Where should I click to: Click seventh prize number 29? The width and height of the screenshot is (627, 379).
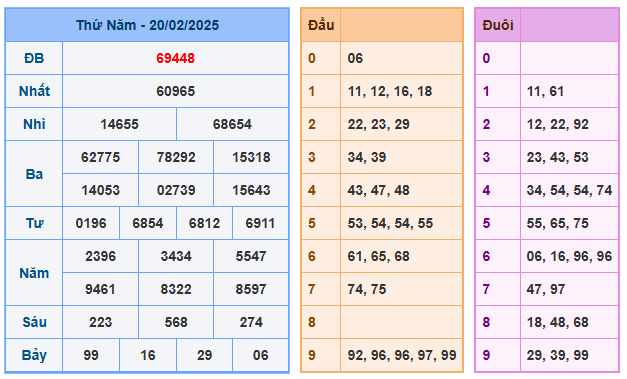click(x=204, y=355)
